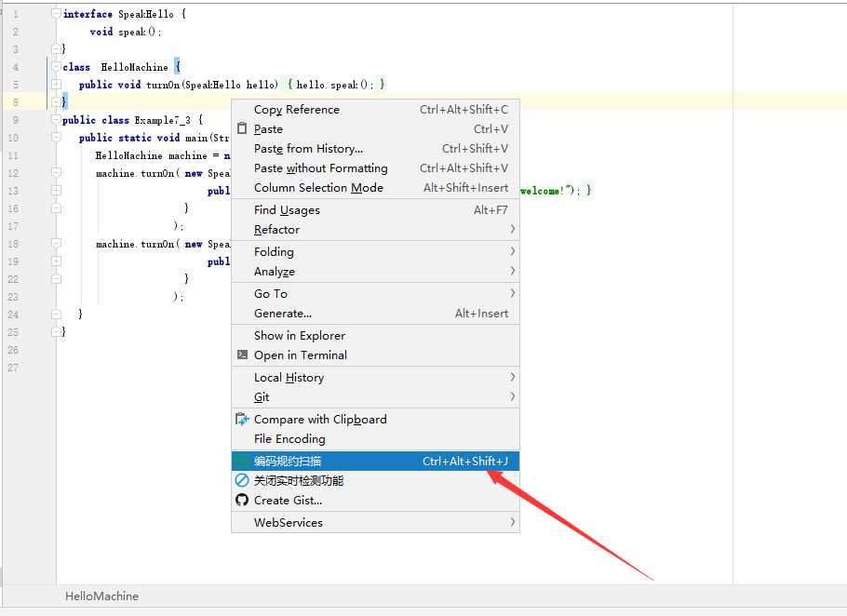Click 'HelloMachine' class name on line 4
This screenshot has width=847, height=616.
tap(135, 67)
